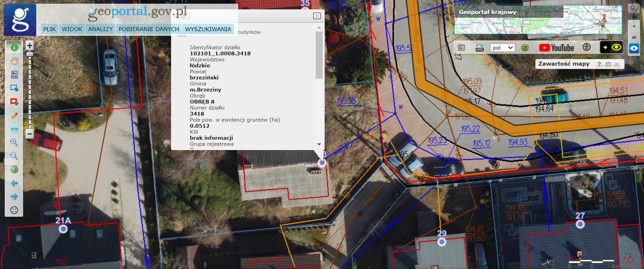Image resolution: width=644 pixels, height=269 pixels.
Task: Pick the pencil drawing tool
Action: click(14, 115)
